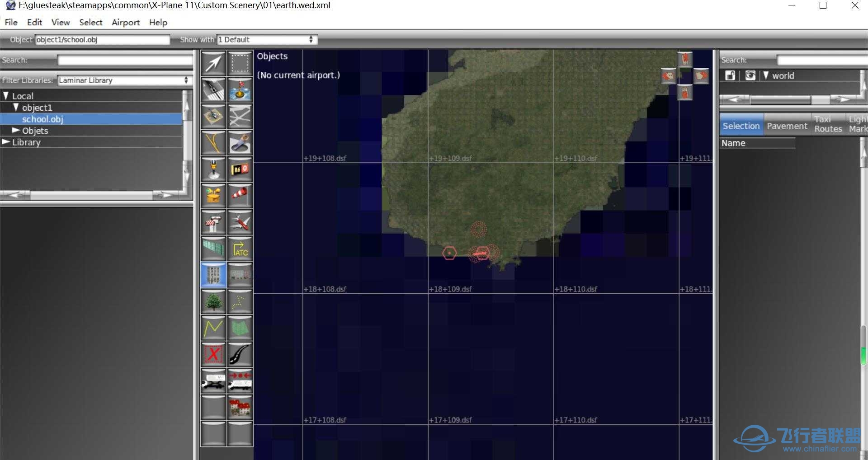Select the Marquee selection tool
Screen dimensions: 868x460
[x=240, y=64]
